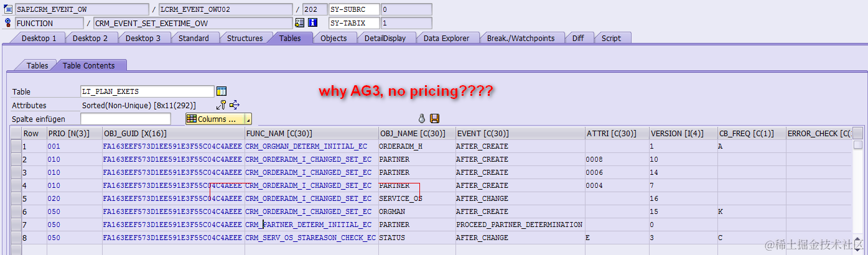Screen dimensions: 868x255
Task: Click the SAPLCRM_EVENT_OW program field
Action: [x=82, y=9]
